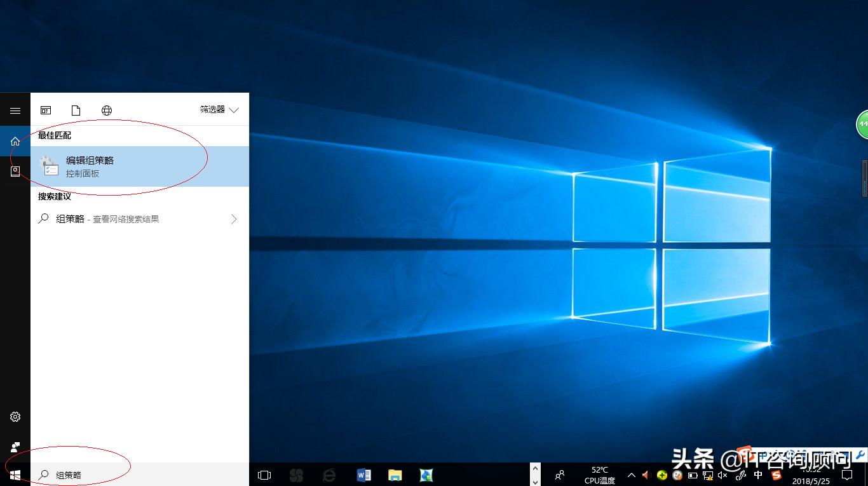Open Excel from the taskbar
The image size is (868, 486).
tap(426, 475)
